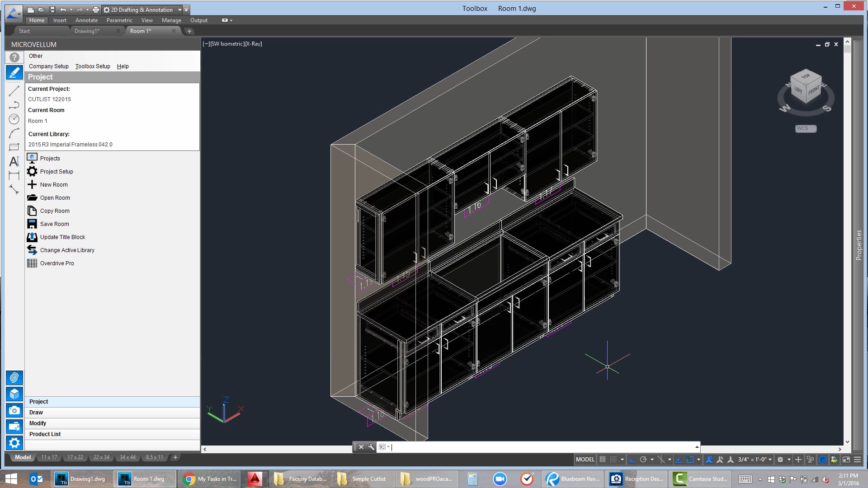868x488 pixels.
Task: Select the Line tool in the Microvellum toolbar
Action: click(x=14, y=92)
